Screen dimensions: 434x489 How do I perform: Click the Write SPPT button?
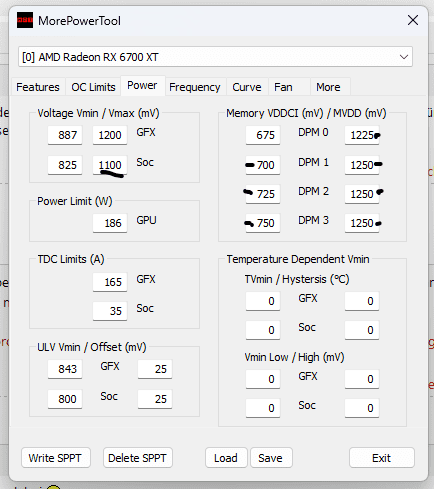point(56,458)
